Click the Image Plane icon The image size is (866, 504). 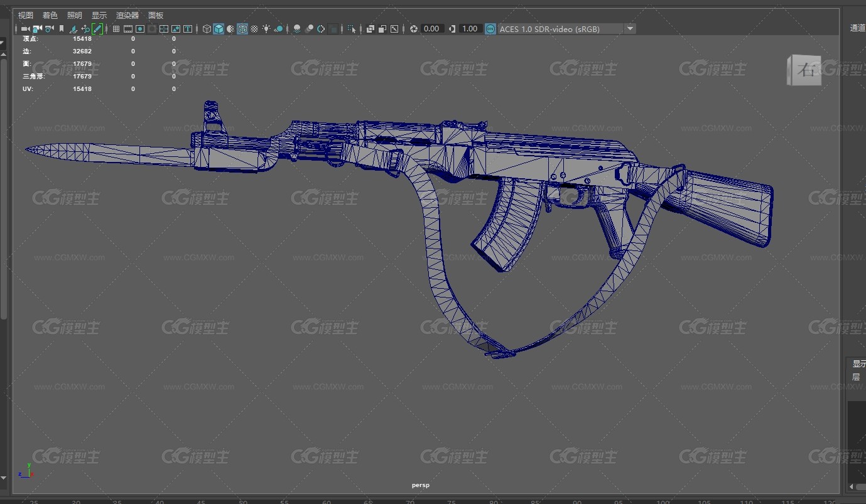coord(73,29)
